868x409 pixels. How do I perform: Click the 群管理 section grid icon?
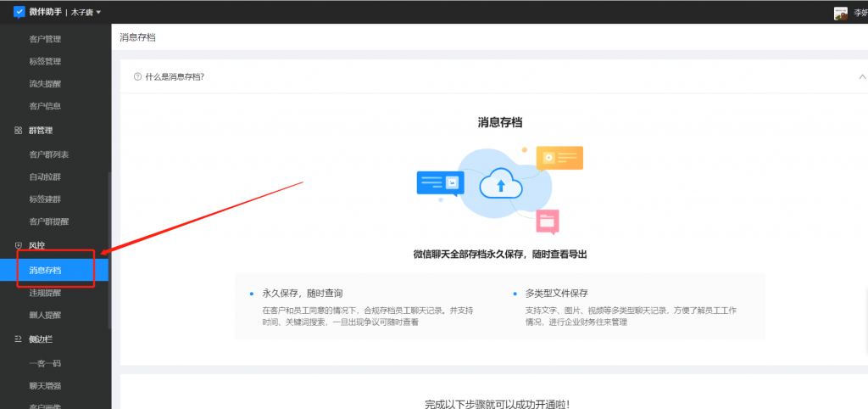(x=19, y=131)
